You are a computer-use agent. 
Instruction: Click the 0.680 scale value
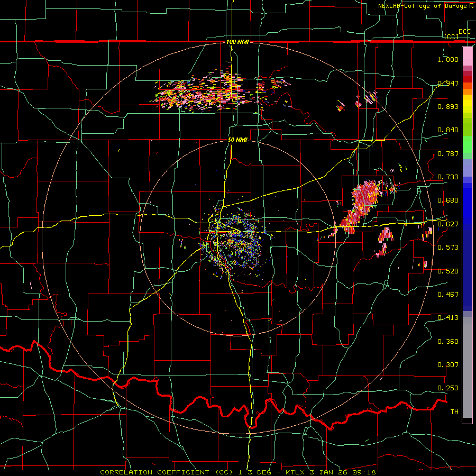point(448,200)
